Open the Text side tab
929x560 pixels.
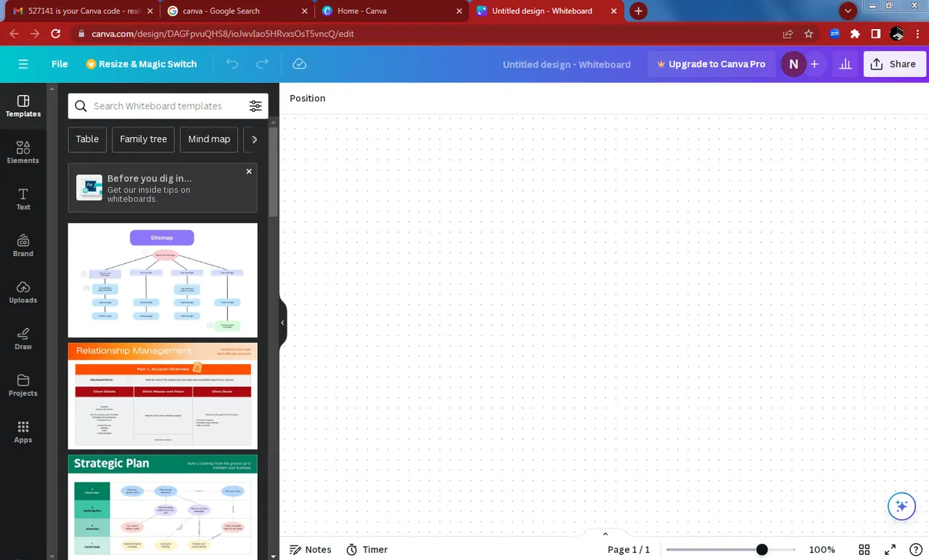pyautogui.click(x=23, y=199)
